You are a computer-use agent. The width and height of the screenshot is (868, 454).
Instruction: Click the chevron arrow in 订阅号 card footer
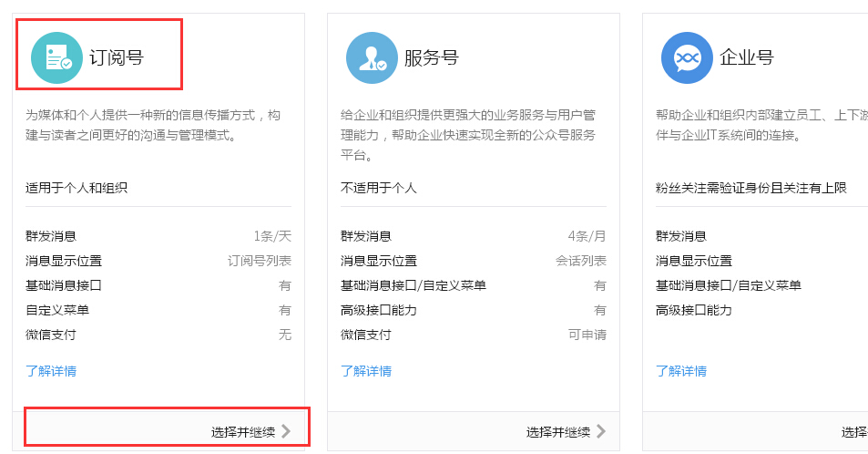point(286,431)
